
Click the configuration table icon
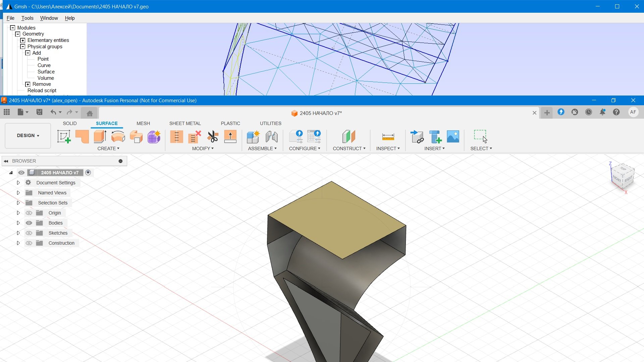tap(314, 137)
